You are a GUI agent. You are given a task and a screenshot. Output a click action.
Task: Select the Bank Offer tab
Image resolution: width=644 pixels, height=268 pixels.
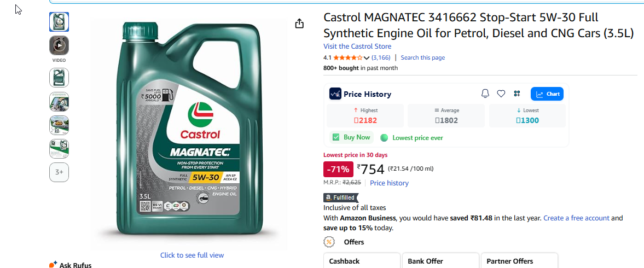tap(440, 261)
